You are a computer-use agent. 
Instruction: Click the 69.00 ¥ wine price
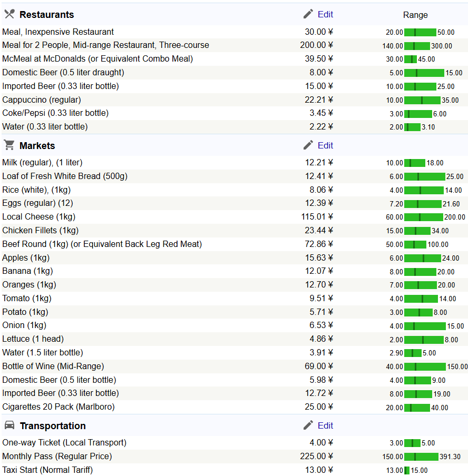[x=319, y=366]
